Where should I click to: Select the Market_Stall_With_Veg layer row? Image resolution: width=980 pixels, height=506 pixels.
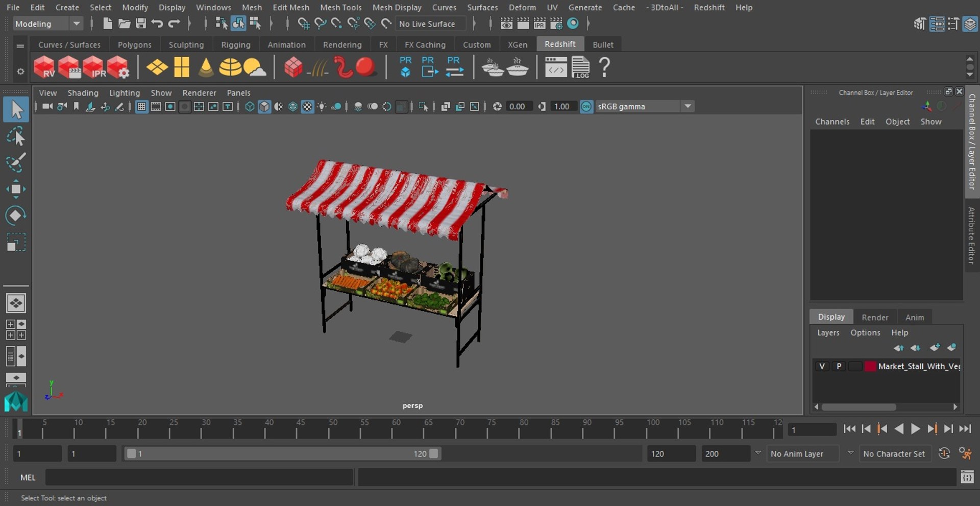pos(886,366)
